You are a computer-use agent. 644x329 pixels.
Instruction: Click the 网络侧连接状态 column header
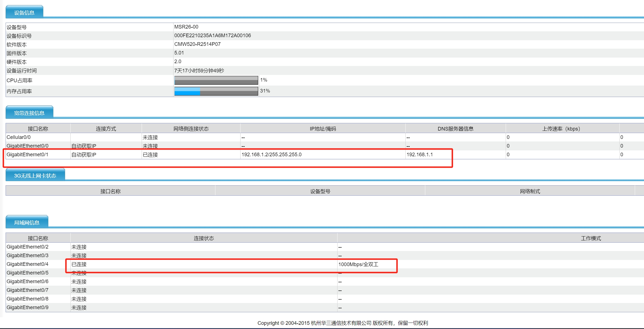coord(191,129)
